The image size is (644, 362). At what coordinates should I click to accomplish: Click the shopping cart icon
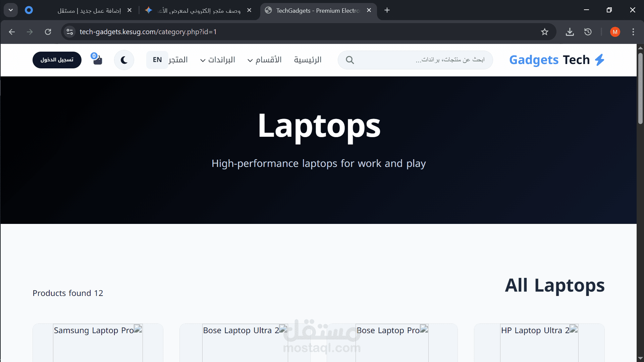click(x=97, y=60)
